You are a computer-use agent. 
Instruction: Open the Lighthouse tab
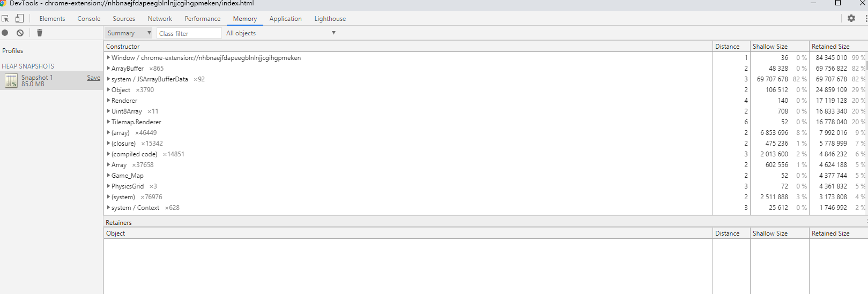click(330, 19)
